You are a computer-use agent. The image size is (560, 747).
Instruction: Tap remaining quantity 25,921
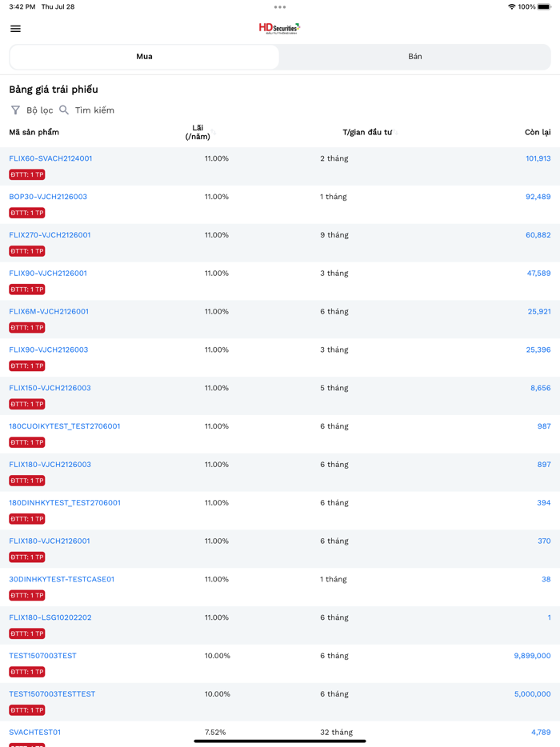pos(539,312)
